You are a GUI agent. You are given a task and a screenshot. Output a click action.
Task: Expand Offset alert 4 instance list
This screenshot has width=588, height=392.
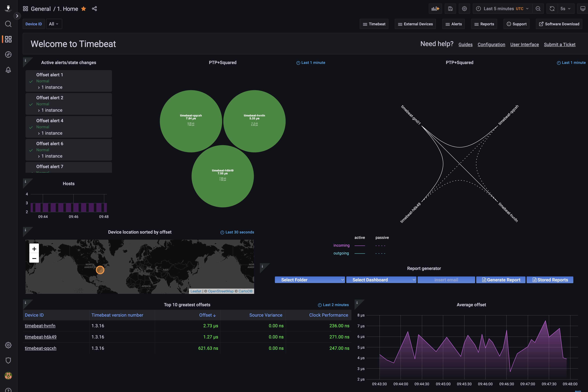pyautogui.click(x=50, y=133)
